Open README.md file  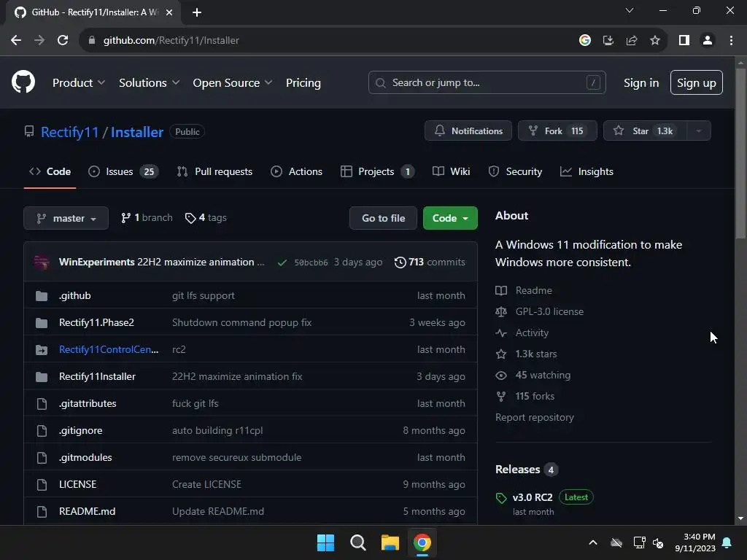coord(88,511)
